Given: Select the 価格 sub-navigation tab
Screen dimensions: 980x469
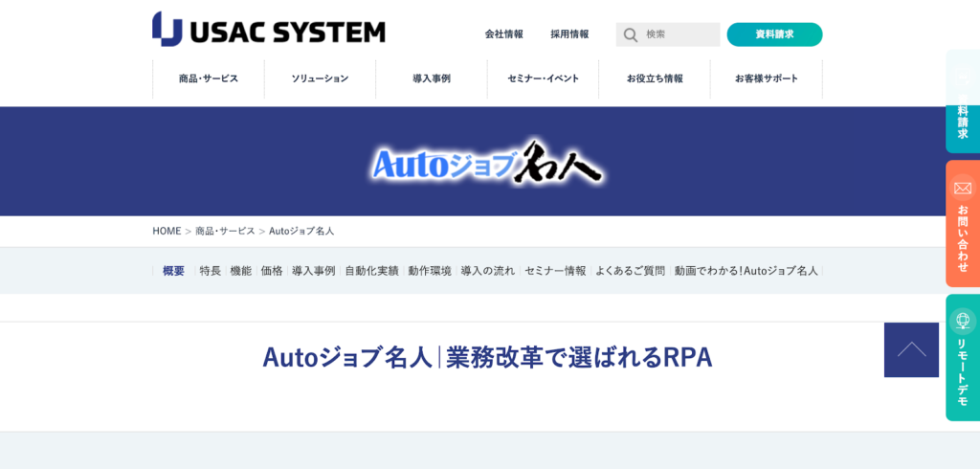Looking at the screenshot, I should (x=272, y=271).
